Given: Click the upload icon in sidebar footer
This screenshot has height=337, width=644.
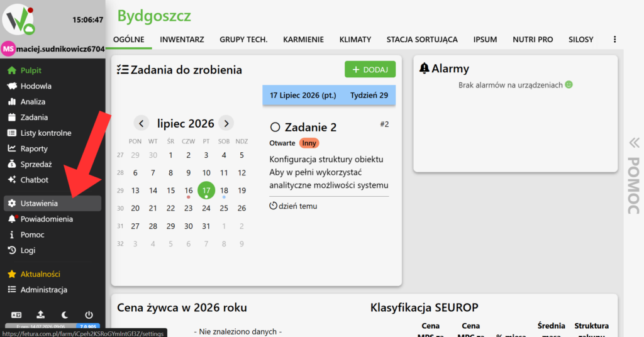Looking at the screenshot, I should 40,315.
